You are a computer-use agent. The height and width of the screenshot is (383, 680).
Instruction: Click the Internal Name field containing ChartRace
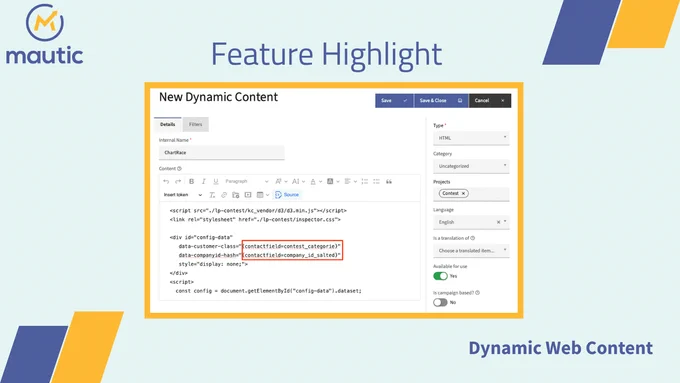[222, 152]
